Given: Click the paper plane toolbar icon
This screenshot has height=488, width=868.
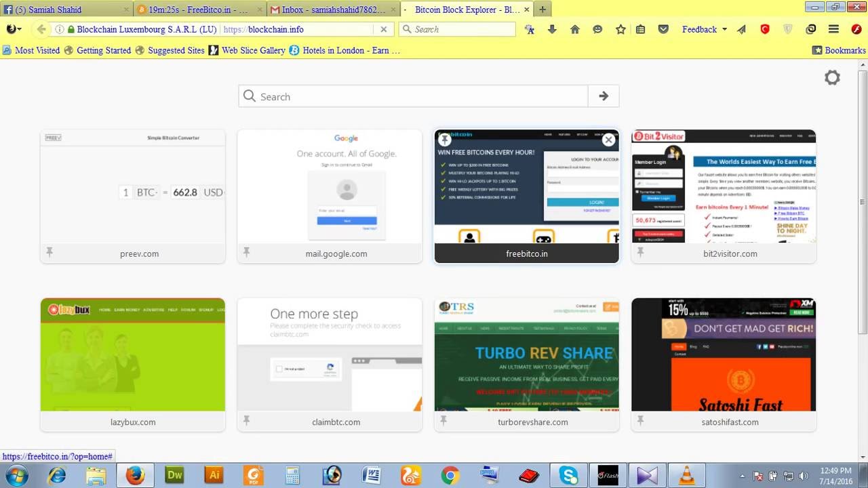Looking at the screenshot, I should point(742,29).
